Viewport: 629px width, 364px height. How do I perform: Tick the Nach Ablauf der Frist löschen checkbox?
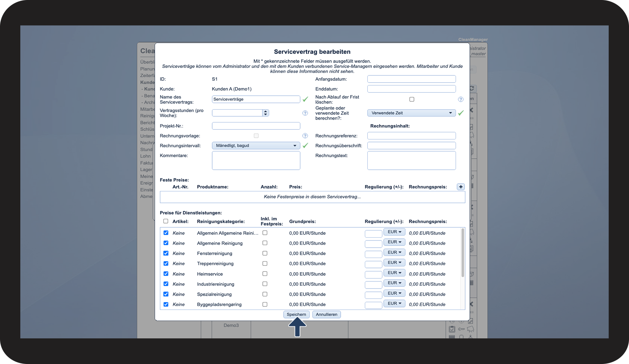412,99
